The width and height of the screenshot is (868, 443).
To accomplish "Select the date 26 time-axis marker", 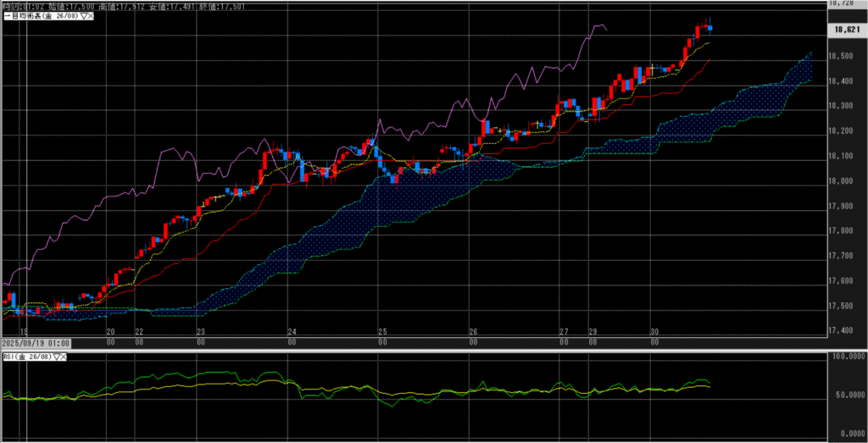I will pyautogui.click(x=474, y=332).
